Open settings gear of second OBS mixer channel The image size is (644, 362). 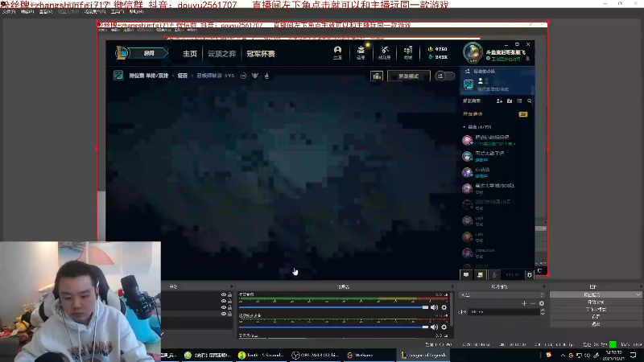pyautogui.click(x=444, y=327)
